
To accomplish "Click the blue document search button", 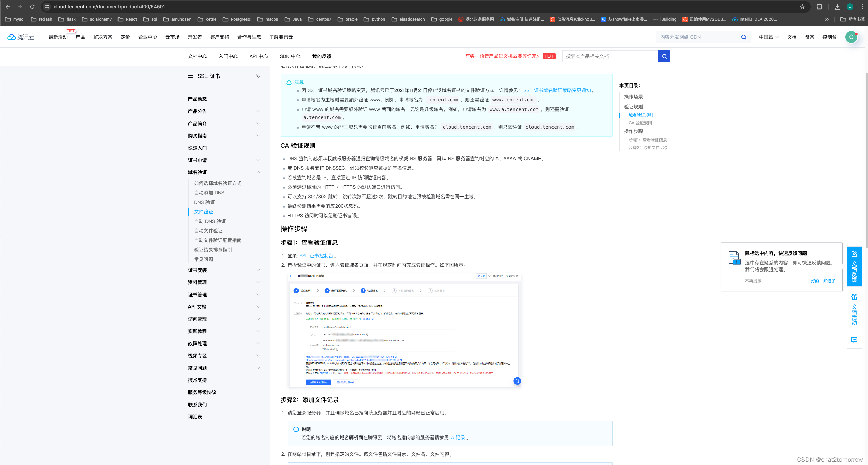I will (664, 56).
